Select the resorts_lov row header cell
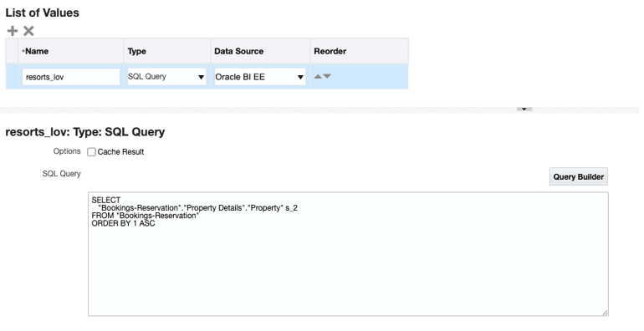The height and width of the screenshot is (331, 644). [12, 76]
